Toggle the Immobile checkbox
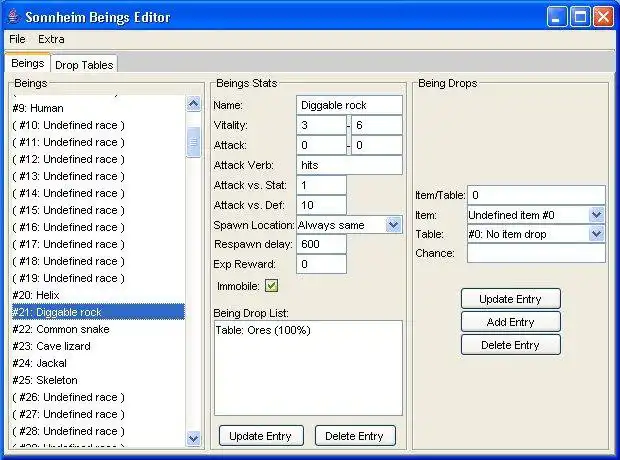The height and width of the screenshot is (460, 620). click(272, 286)
